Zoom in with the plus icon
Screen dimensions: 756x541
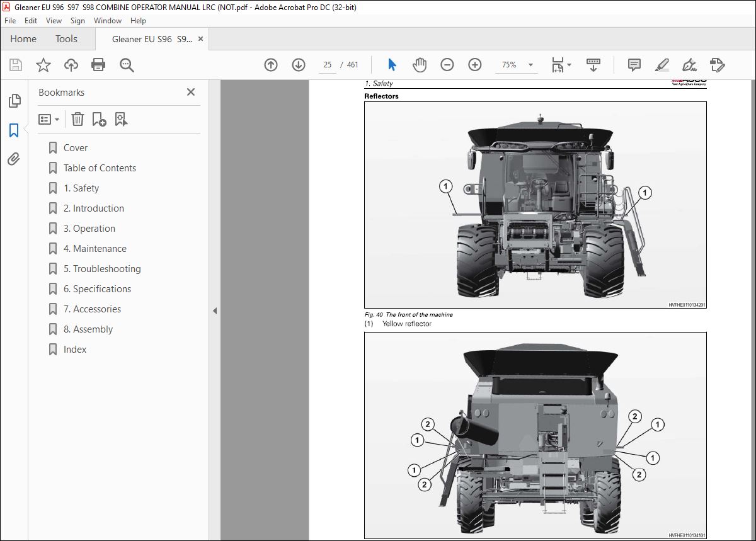475,65
